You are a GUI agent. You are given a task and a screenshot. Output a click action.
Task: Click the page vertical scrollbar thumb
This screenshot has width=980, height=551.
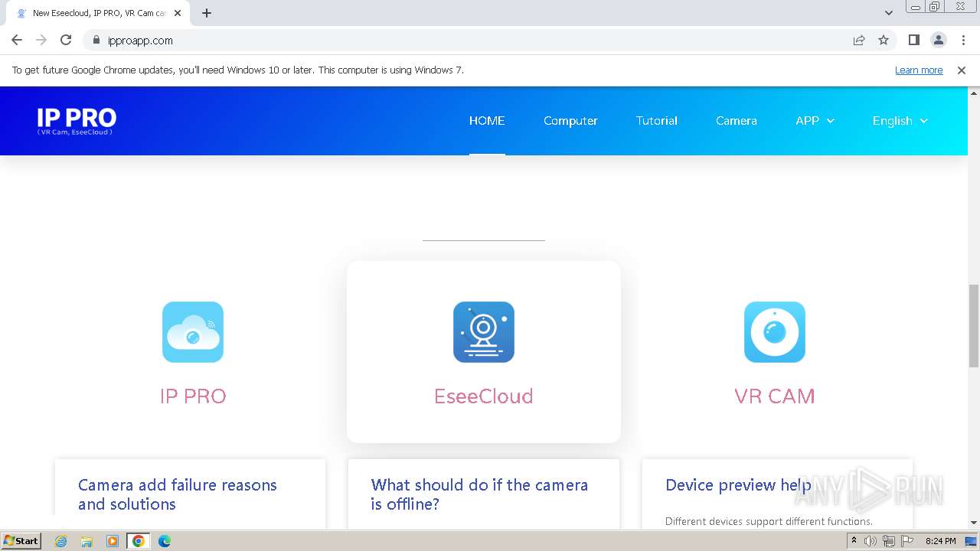click(974, 325)
